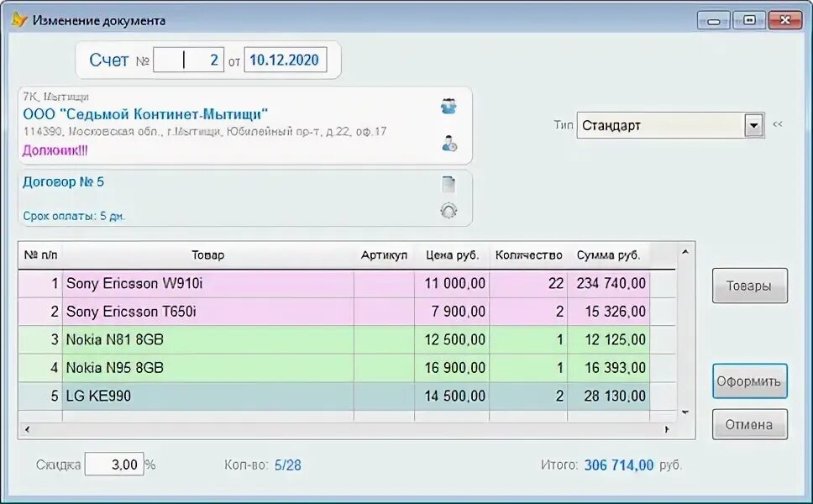Close the Изменение документа window

point(785,21)
